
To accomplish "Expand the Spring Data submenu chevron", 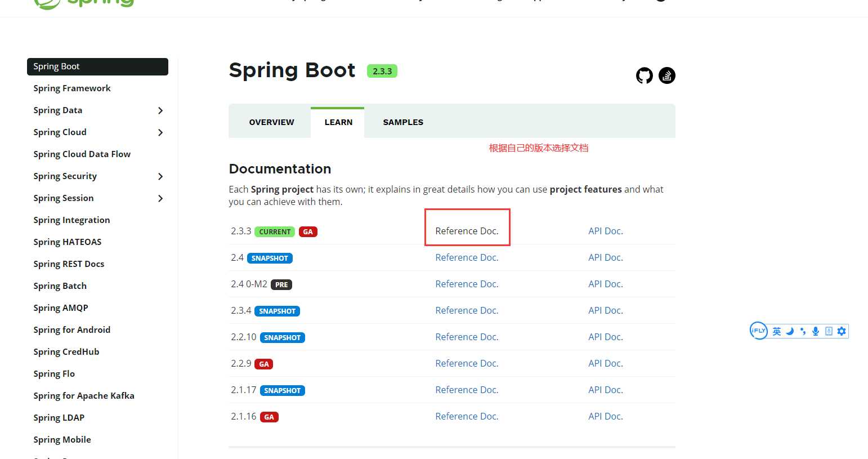I will [x=160, y=110].
